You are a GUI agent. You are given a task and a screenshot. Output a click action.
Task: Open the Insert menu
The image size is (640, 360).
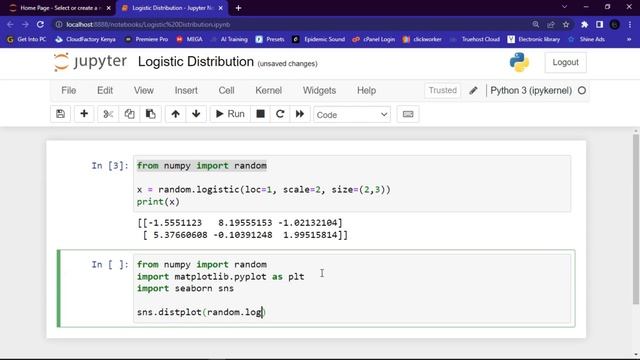tap(186, 91)
